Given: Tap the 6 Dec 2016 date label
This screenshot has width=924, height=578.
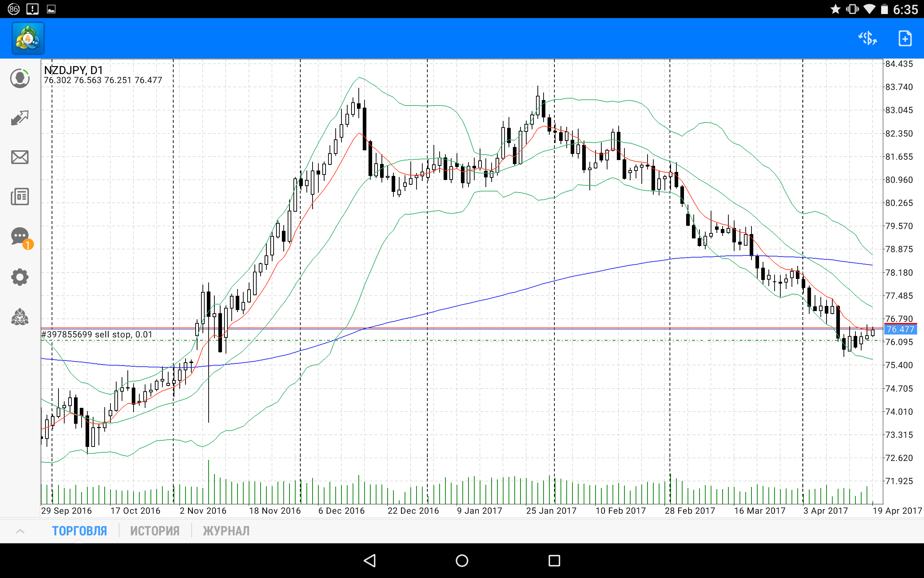Looking at the screenshot, I should [x=341, y=511].
